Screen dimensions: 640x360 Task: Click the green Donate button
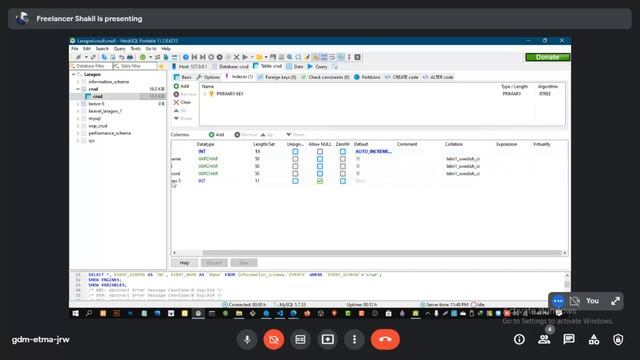click(547, 57)
